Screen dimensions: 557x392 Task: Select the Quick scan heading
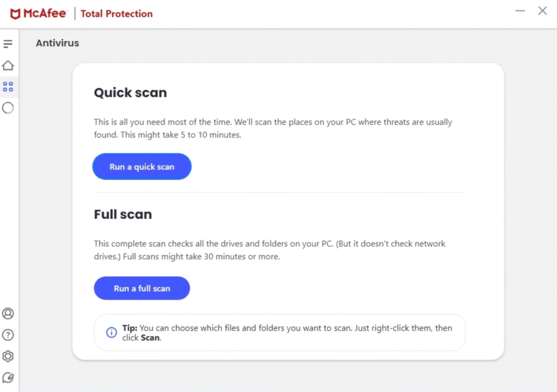coord(131,93)
